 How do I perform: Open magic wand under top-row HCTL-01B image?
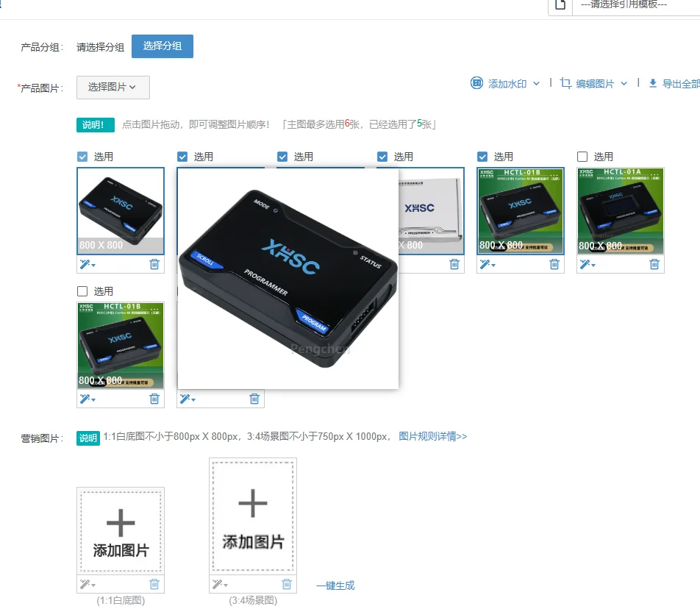(x=488, y=264)
